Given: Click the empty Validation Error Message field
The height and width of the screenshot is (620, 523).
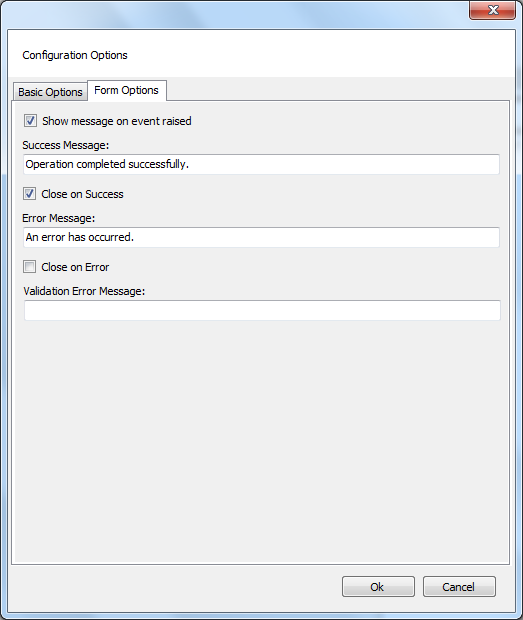Looking at the screenshot, I should (262, 310).
